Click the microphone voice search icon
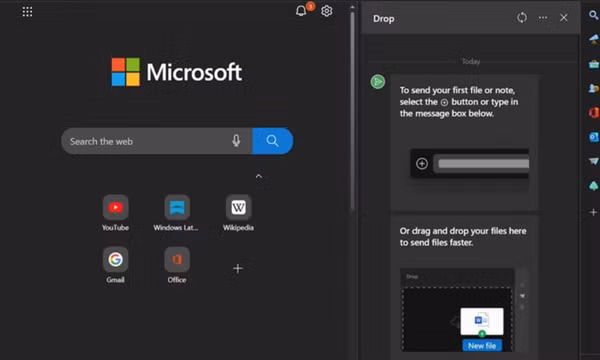This screenshot has height=360, width=600. [236, 141]
